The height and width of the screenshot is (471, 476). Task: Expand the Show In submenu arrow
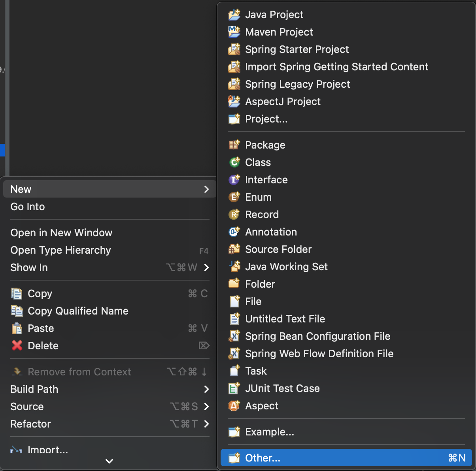click(x=206, y=268)
